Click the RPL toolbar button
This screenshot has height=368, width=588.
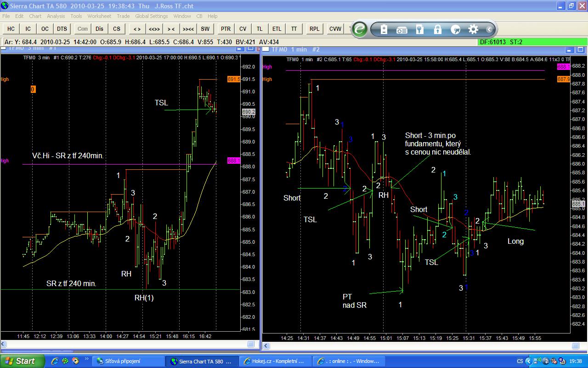[314, 29]
